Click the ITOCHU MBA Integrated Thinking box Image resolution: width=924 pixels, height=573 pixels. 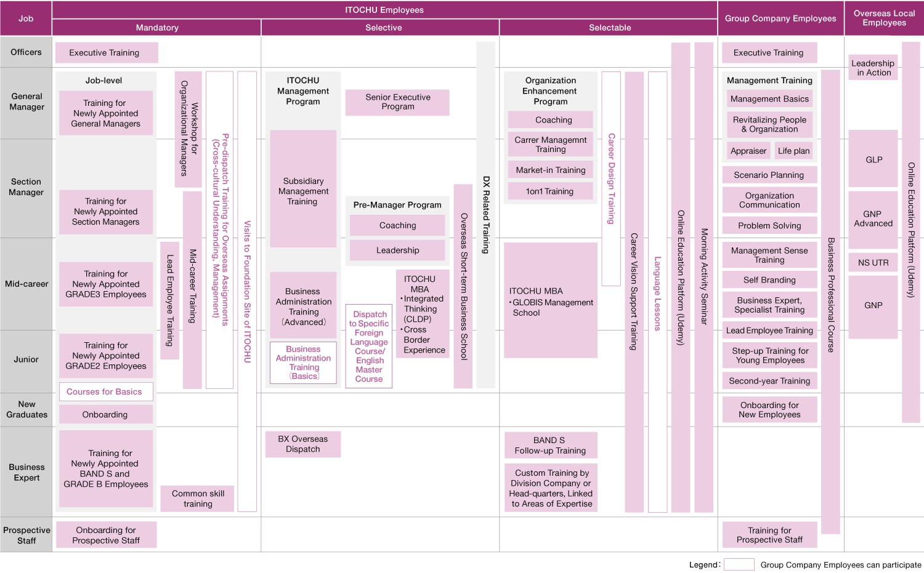click(x=423, y=314)
